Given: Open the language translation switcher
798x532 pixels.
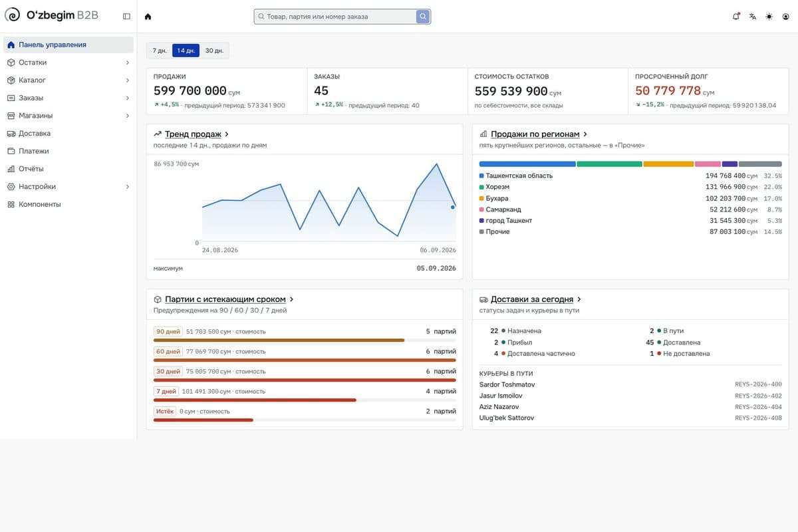Looking at the screenshot, I should pyautogui.click(x=753, y=17).
